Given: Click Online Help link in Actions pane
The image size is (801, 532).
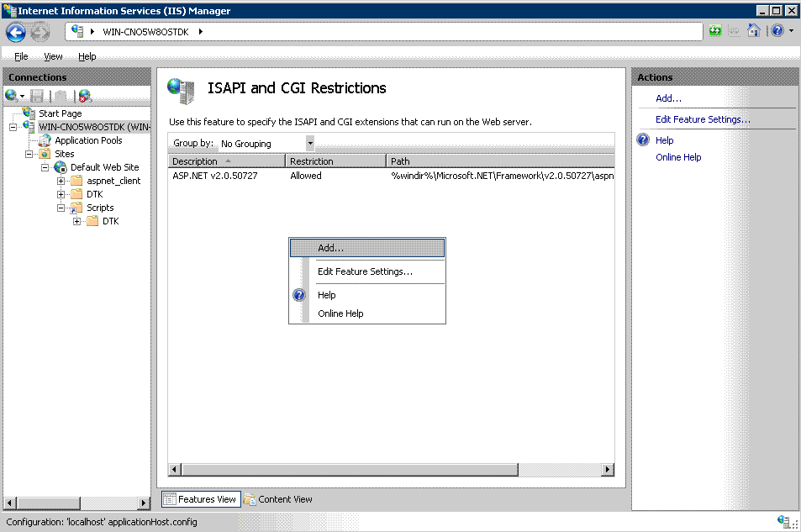Looking at the screenshot, I should point(678,157).
